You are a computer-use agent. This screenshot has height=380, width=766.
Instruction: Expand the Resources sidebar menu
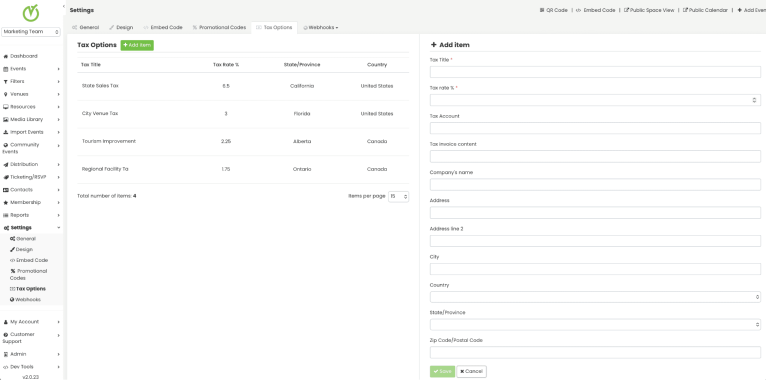(31, 107)
